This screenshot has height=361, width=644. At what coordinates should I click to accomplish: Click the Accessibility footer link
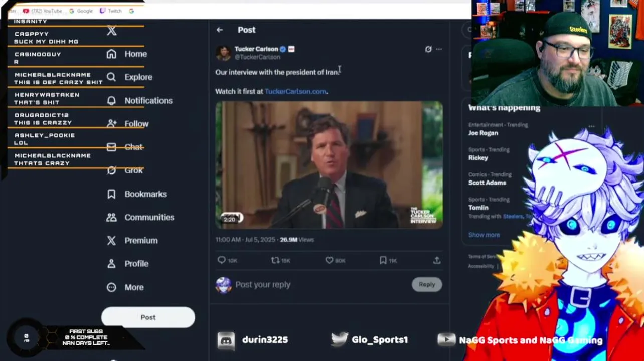pos(481,266)
